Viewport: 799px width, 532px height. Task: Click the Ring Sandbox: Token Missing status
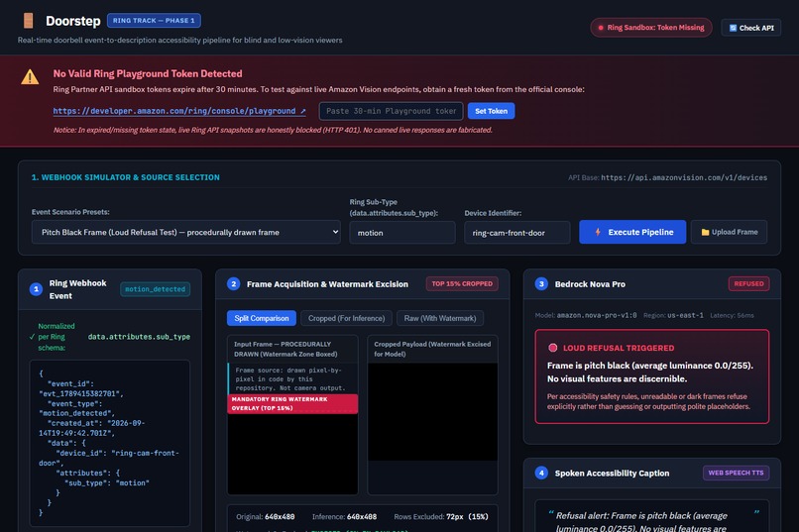click(x=651, y=28)
